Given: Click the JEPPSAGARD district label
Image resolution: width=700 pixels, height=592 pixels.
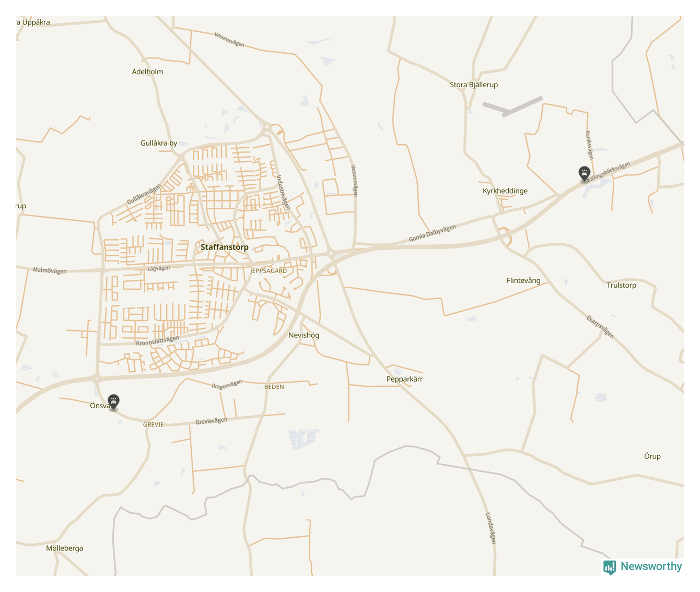Looking at the screenshot, I should pyautogui.click(x=269, y=271).
